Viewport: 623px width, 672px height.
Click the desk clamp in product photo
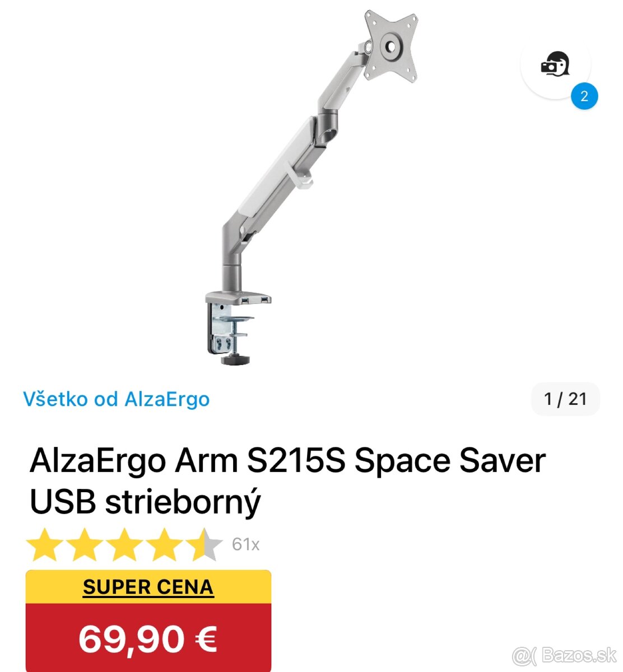pos(231,330)
